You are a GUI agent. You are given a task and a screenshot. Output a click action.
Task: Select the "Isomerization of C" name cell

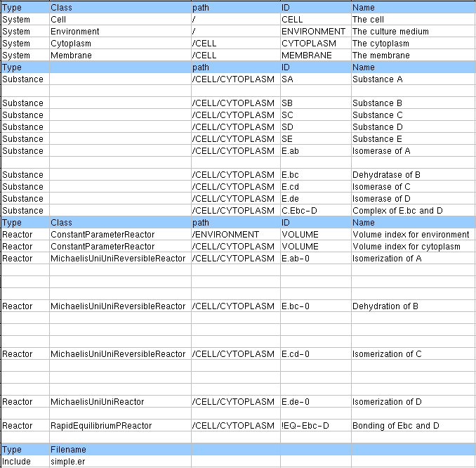(387, 354)
